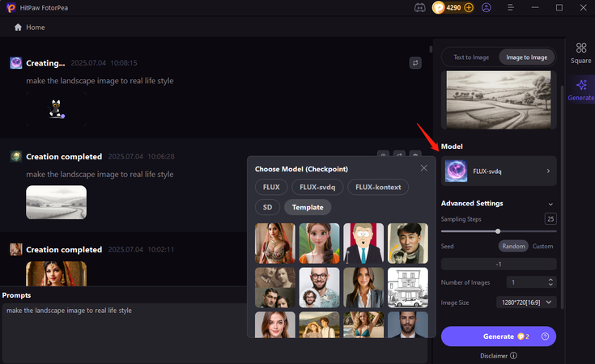Open model selector chevron for FLUX-svdq
The width and height of the screenshot is (595, 364).
pos(548,171)
